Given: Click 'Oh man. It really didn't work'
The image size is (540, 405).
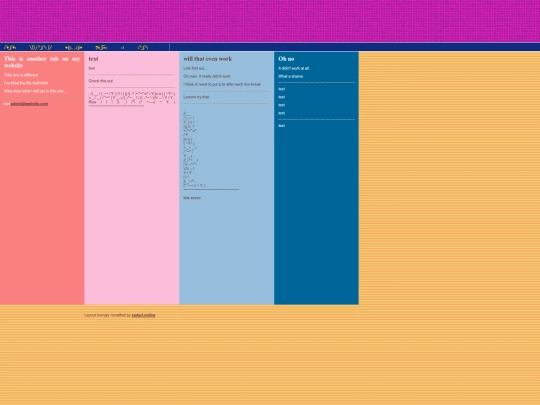Looking at the screenshot, I should click(x=207, y=76).
